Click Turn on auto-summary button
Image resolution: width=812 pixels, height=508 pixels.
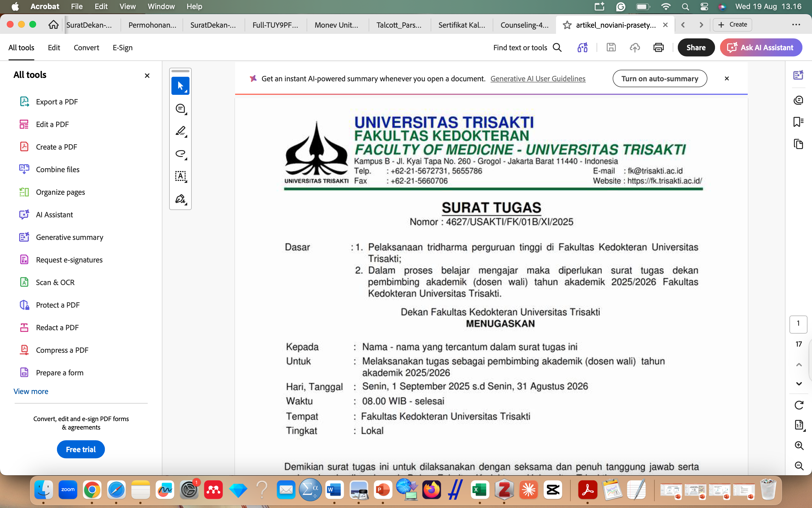tap(660, 79)
